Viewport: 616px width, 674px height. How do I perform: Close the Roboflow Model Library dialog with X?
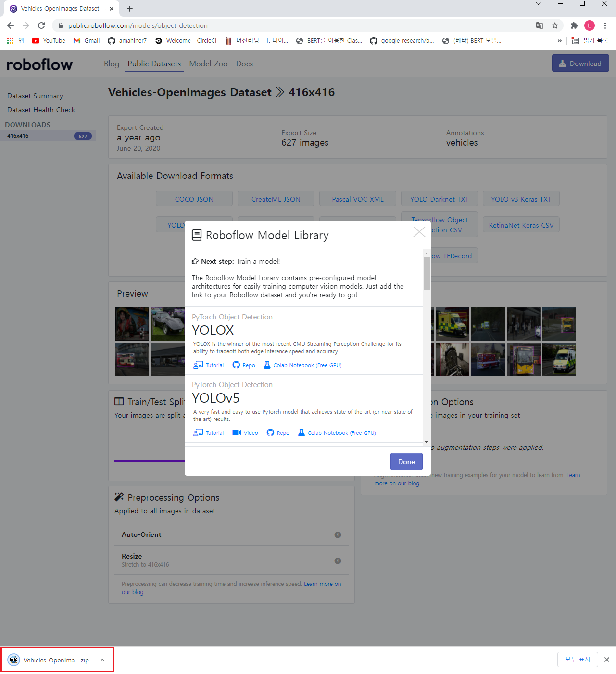click(x=419, y=232)
